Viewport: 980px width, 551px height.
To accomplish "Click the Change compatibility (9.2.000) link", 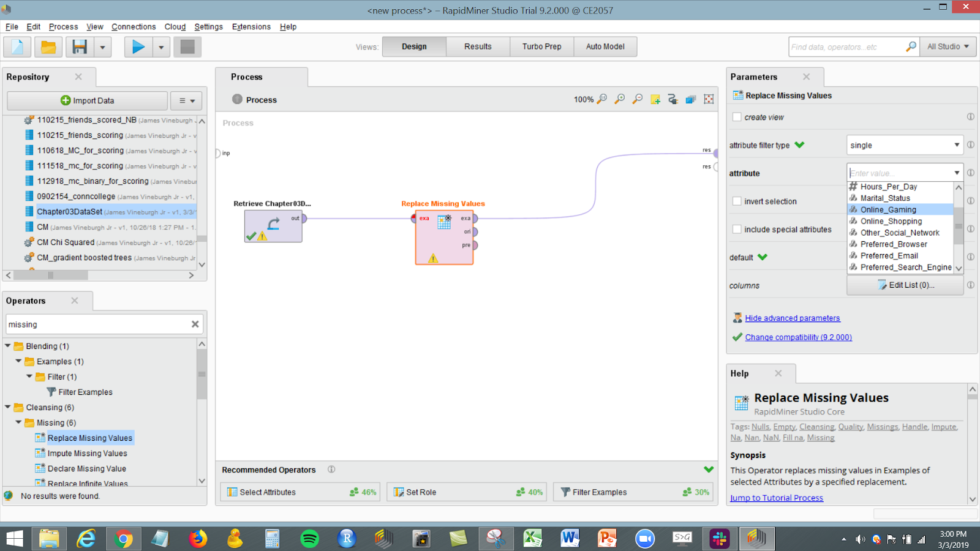I will 798,337.
